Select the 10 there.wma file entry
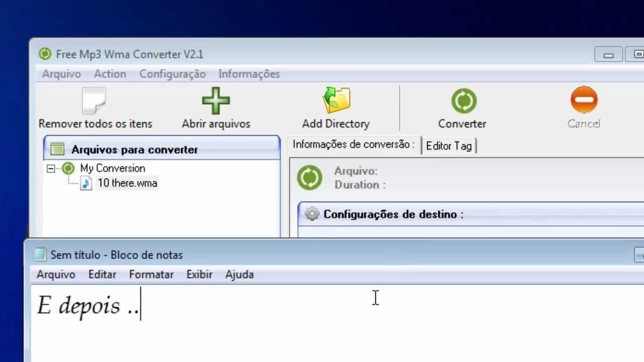The width and height of the screenshot is (644, 362). point(127,184)
